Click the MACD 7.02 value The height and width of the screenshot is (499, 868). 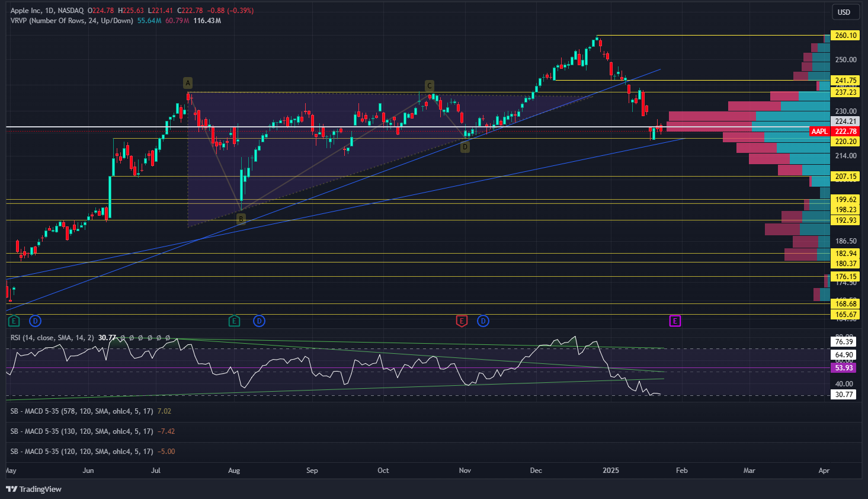164,411
